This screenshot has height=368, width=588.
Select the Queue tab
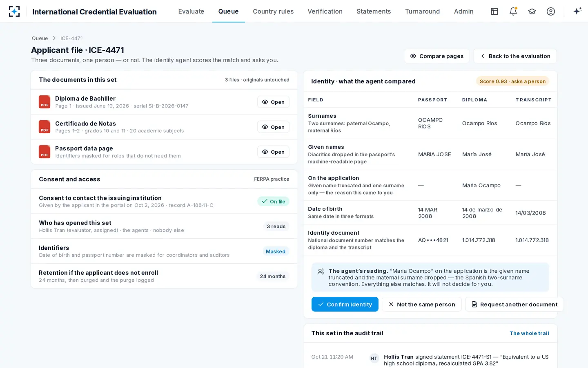[x=228, y=11]
